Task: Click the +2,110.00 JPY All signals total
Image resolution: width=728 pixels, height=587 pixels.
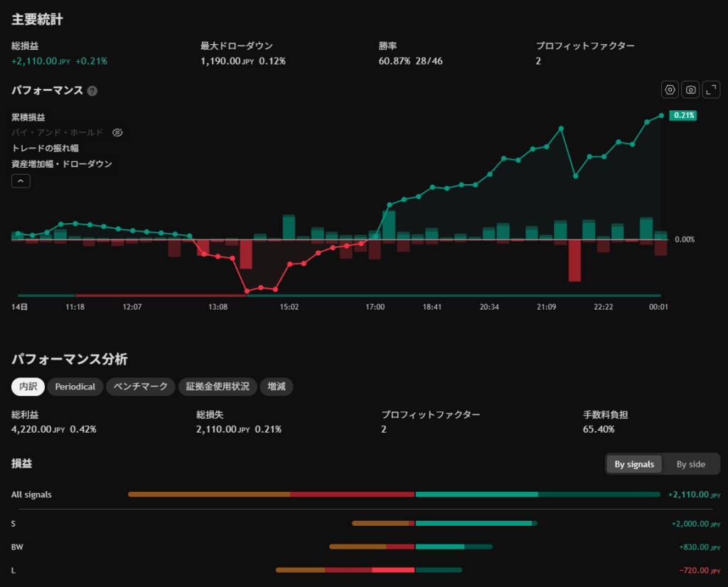Action: tap(694, 495)
